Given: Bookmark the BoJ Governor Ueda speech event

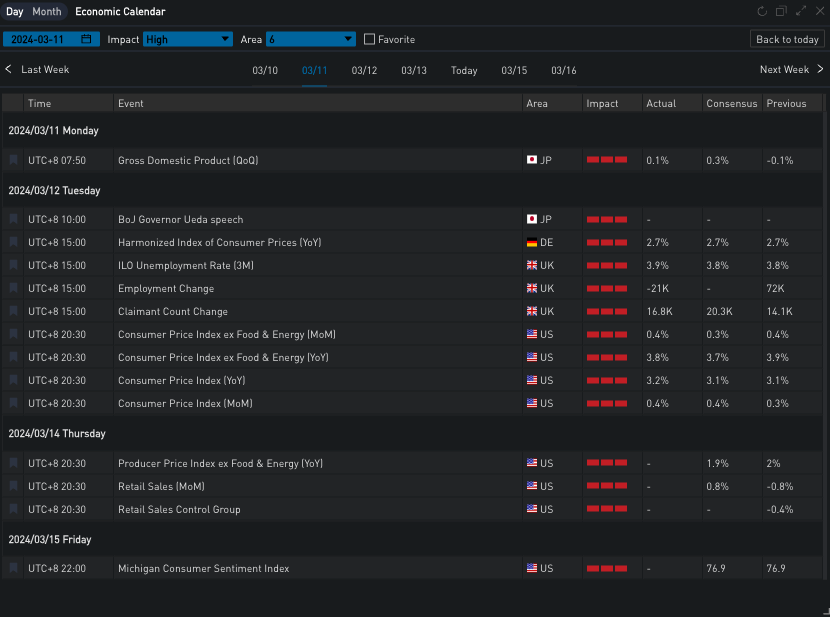Looking at the screenshot, I should 14,219.
